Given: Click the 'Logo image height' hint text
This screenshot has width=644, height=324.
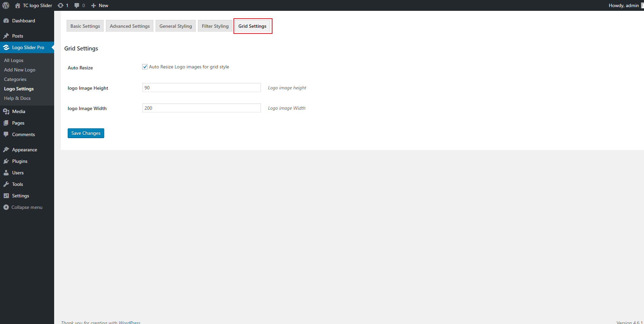Looking at the screenshot, I should coord(287,88).
